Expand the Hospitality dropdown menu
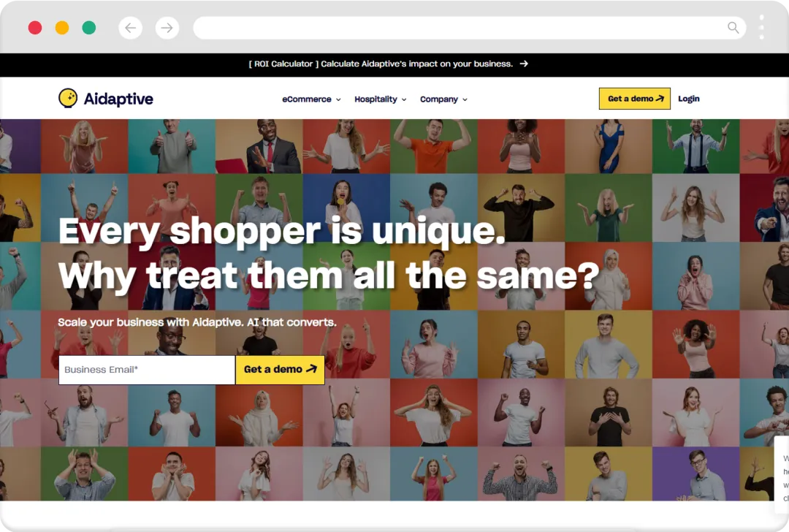789x532 pixels. (381, 99)
